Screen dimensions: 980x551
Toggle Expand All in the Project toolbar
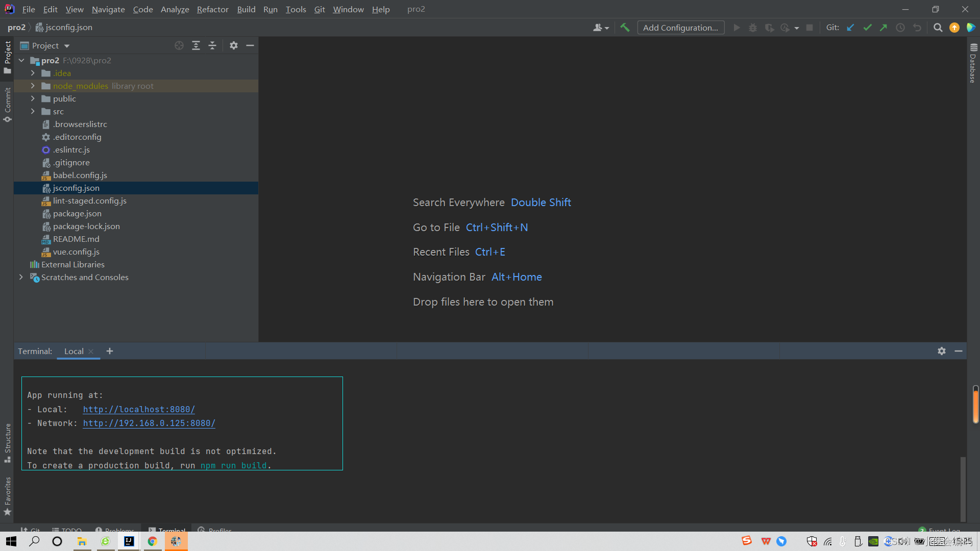pos(196,45)
